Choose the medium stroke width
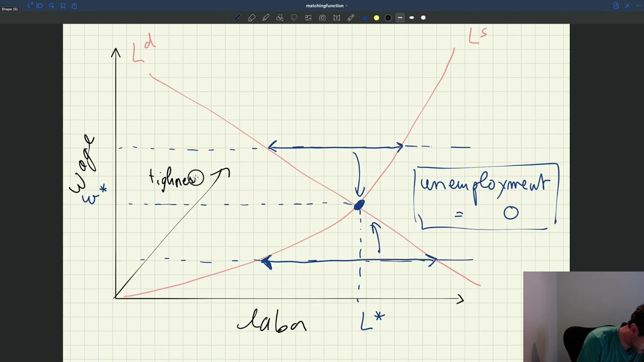Screen dimensions: 644x362 click(x=412, y=18)
